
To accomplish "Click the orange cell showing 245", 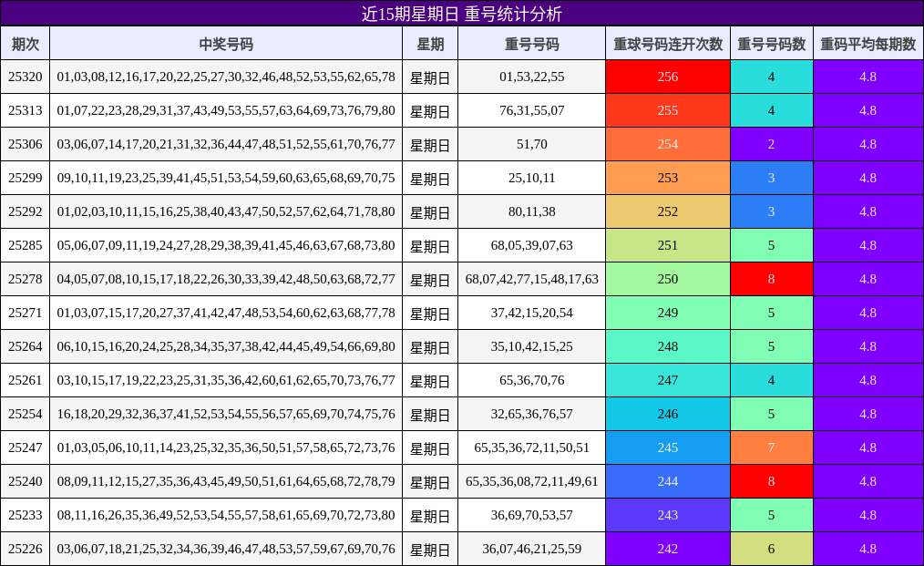I will pyautogui.click(x=668, y=447).
